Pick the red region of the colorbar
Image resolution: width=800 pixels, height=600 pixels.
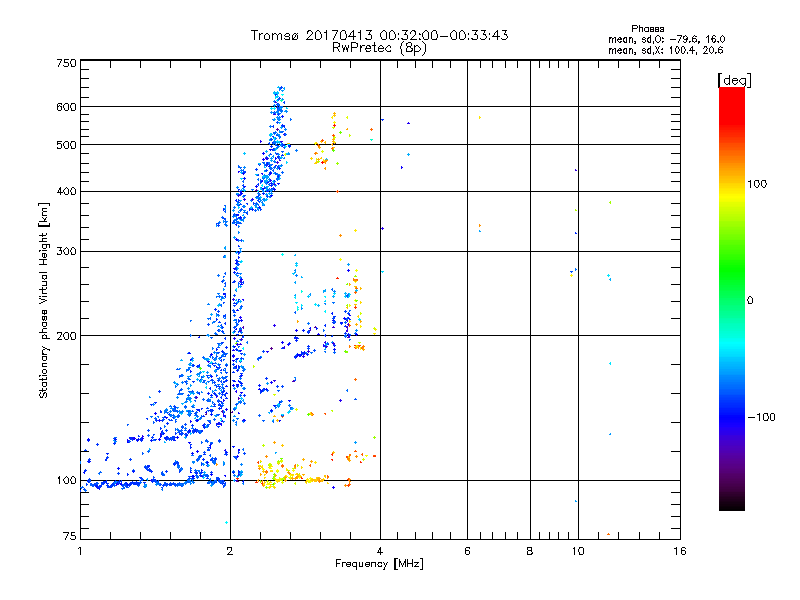coord(731,100)
